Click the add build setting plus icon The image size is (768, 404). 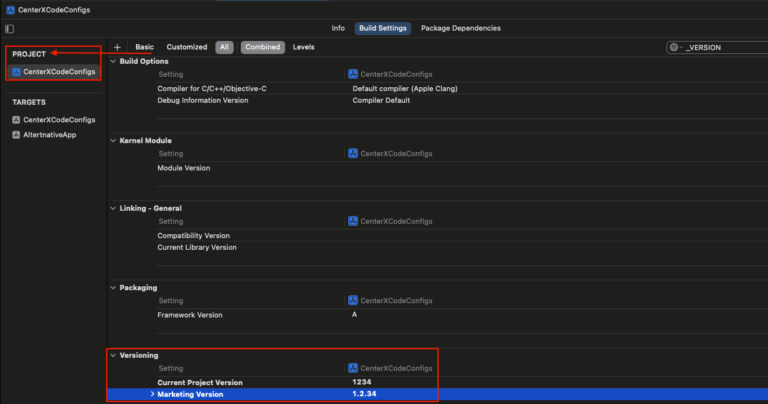click(x=117, y=48)
